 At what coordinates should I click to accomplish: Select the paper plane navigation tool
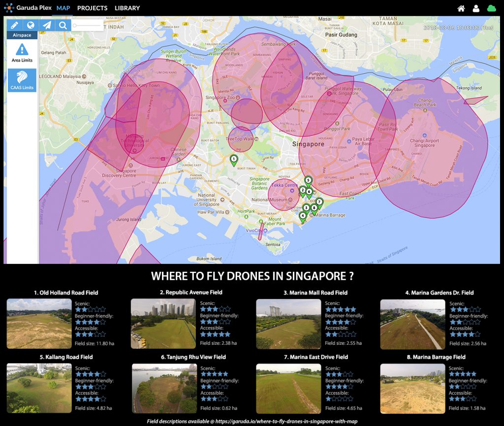coord(47,25)
